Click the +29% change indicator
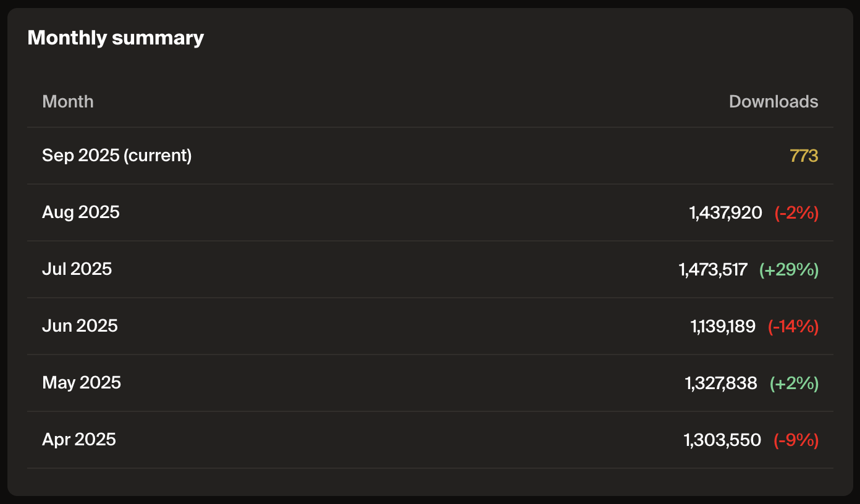The image size is (860, 504). (x=789, y=270)
